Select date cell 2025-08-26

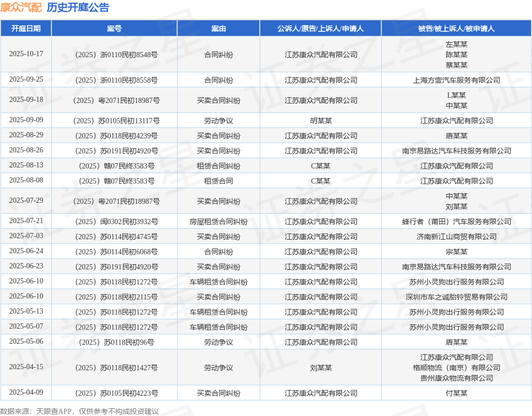coord(26,150)
